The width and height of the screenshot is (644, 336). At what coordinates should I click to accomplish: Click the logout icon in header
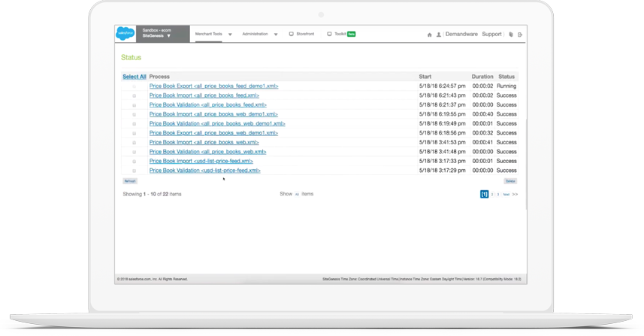tap(520, 35)
